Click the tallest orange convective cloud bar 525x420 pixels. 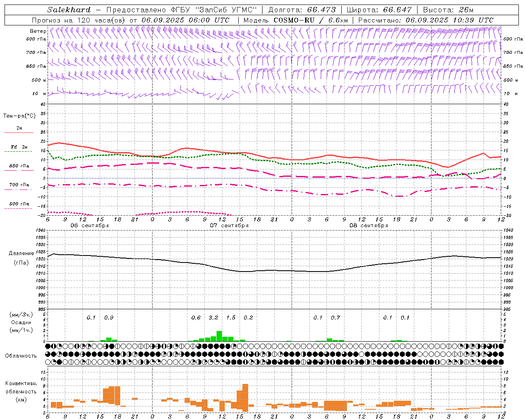[x=245, y=397]
